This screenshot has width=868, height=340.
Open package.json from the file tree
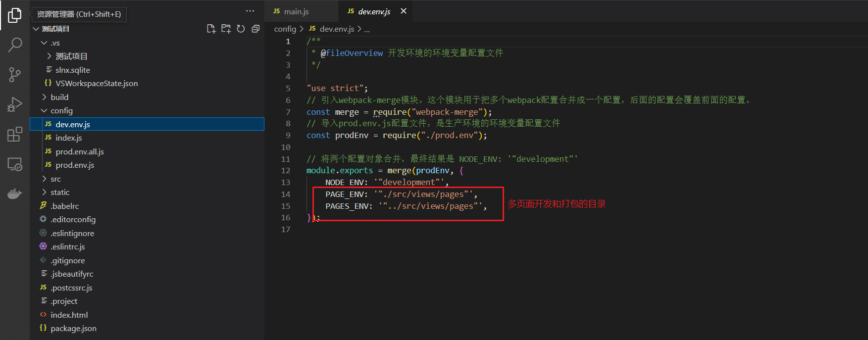73,329
